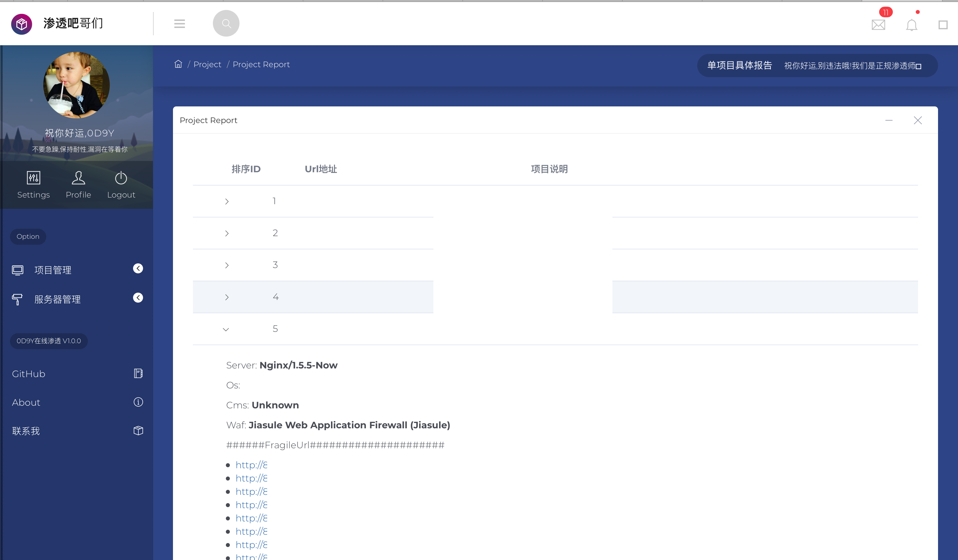Click the fullscreen square icon in header
Screen dimensions: 958x560
click(x=943, y=25)
